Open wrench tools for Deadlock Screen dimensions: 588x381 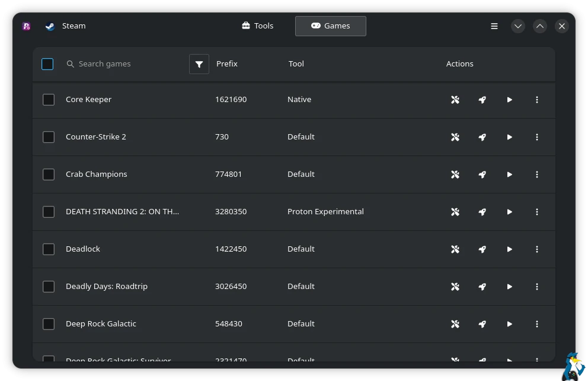[x=455, y=249]
